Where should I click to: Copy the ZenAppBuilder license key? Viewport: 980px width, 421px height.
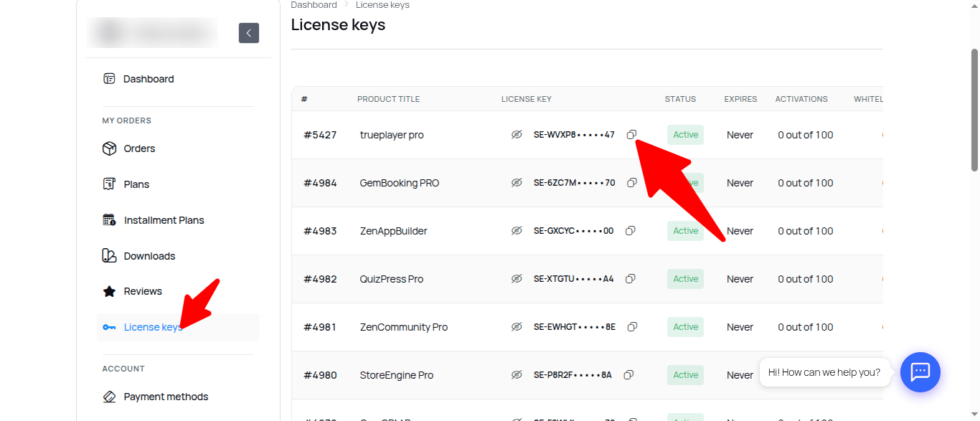pyautogui.click(x=631, y=231)
